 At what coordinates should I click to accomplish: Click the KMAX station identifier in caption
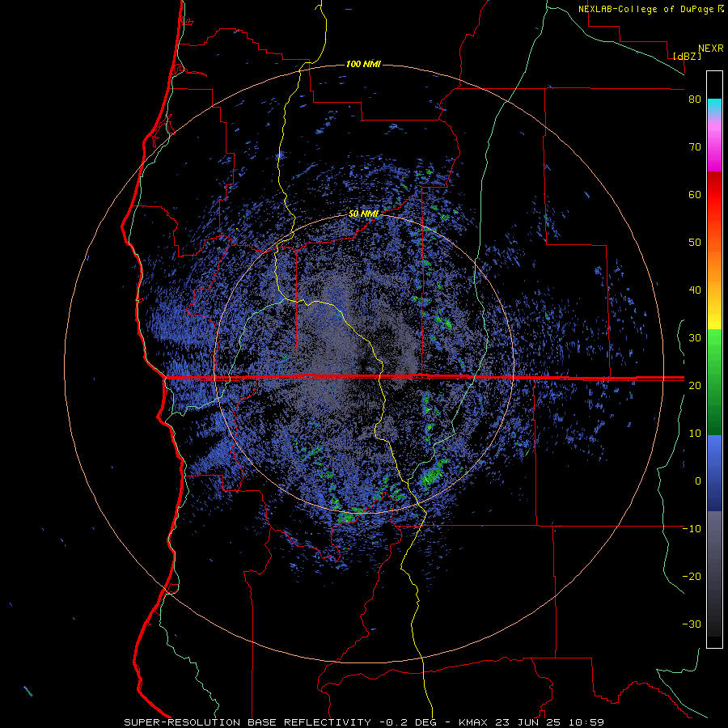(x=472, y=722)
